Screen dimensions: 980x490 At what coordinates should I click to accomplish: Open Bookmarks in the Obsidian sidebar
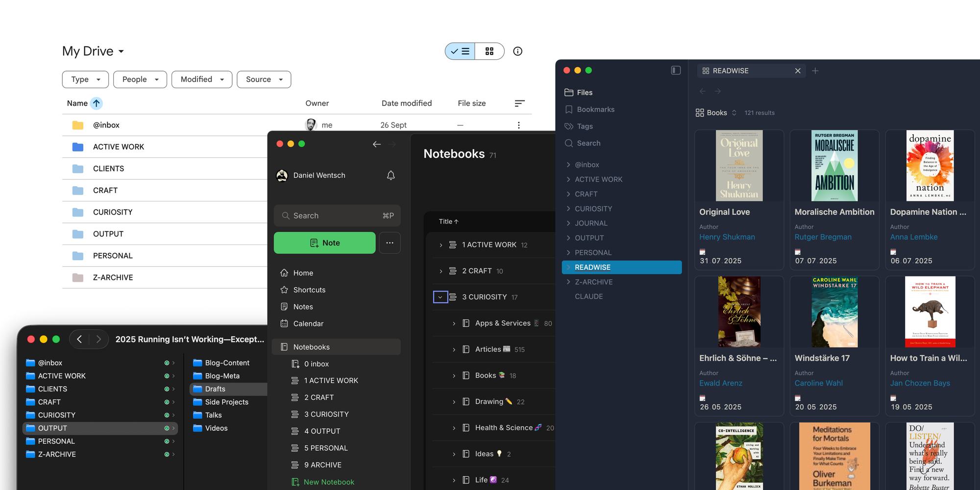[595, 109]
